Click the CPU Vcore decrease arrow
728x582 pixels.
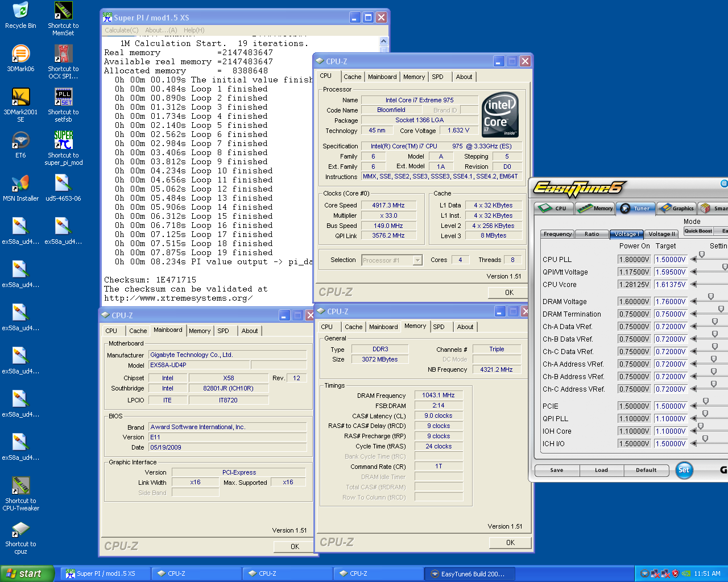coord(693,284)
